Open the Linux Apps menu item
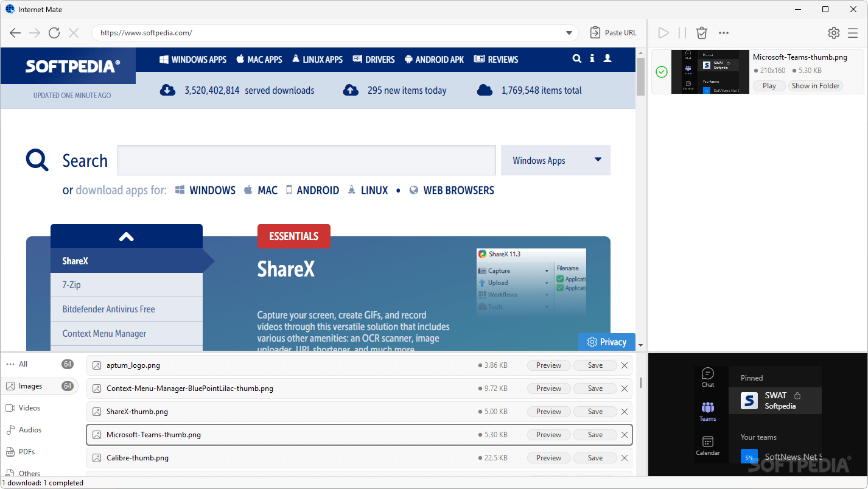 pyautogui.click(x=317, y=60)
